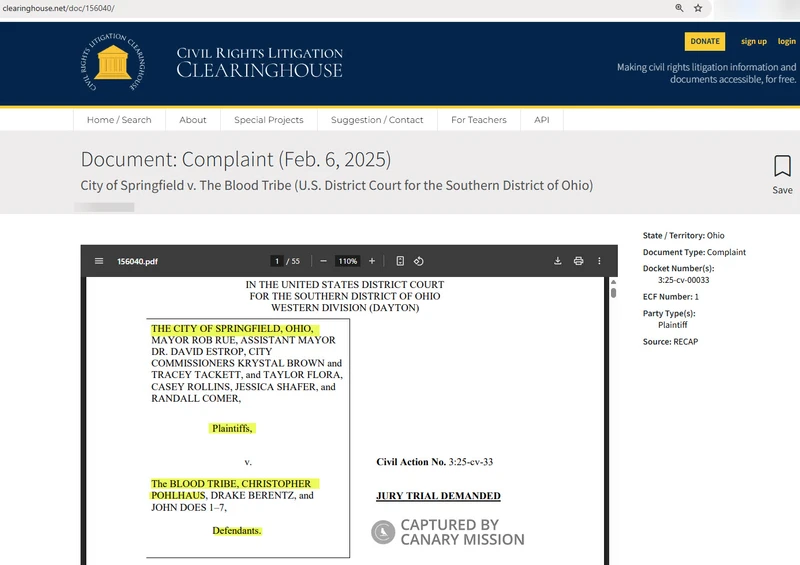Zoom in with the plus icon
This screenshot has height=565, width=800.
(x=372, y=261)
